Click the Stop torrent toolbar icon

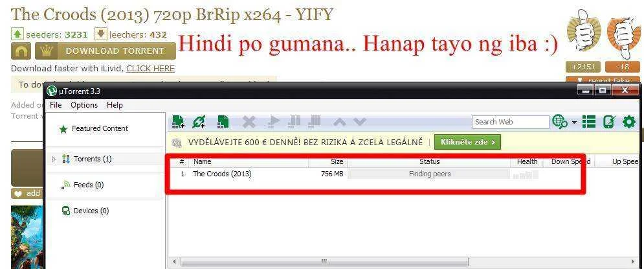point(314,121)
